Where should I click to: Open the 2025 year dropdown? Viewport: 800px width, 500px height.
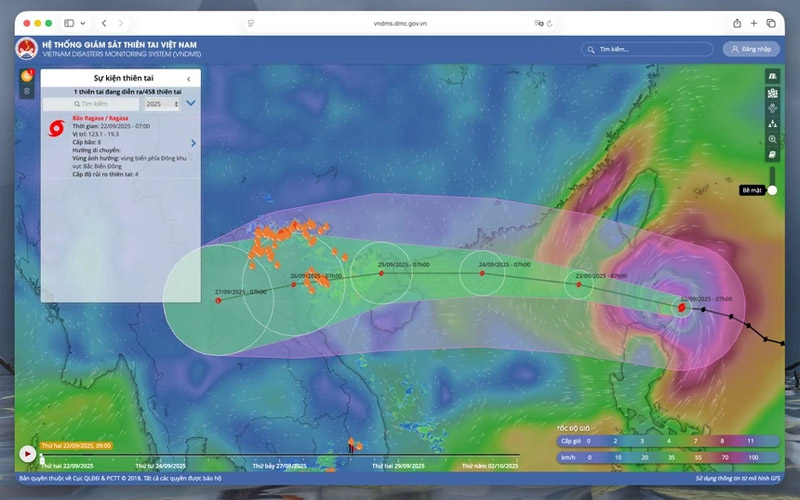coord(161,103)
